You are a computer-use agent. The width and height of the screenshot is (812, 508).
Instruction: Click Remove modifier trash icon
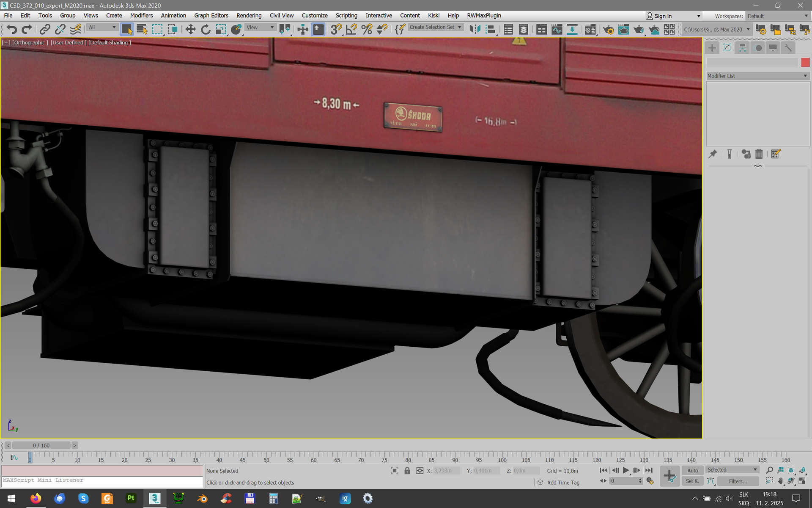[759, 154]
